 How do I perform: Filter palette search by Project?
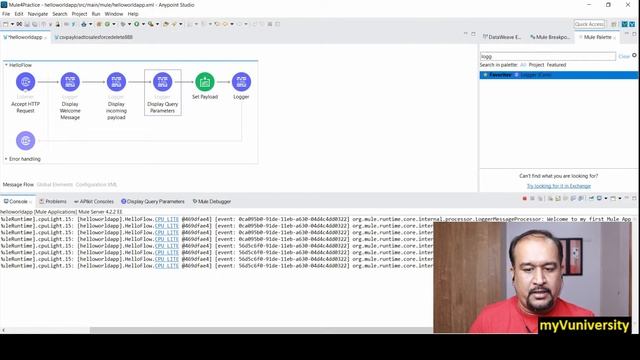536,65
